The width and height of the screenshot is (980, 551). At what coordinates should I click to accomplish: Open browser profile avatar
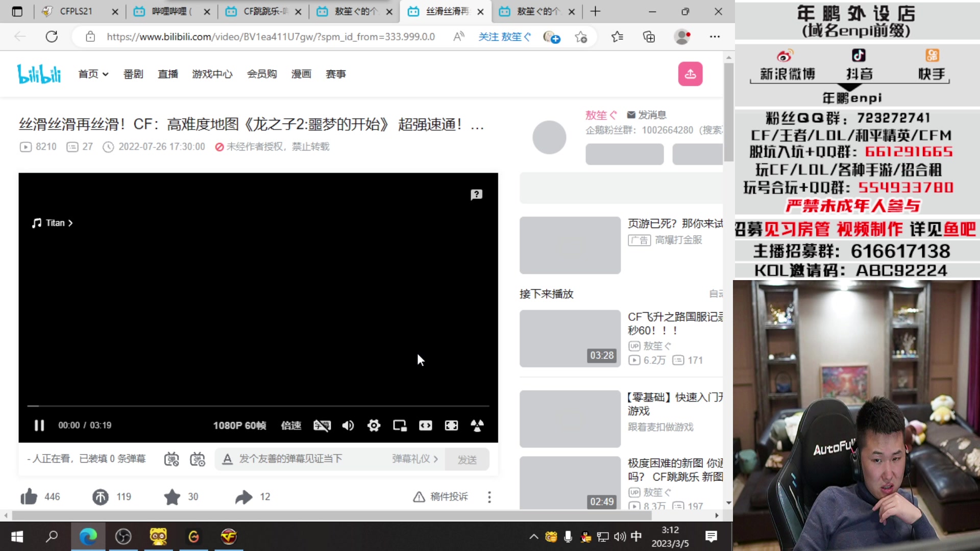682,37
